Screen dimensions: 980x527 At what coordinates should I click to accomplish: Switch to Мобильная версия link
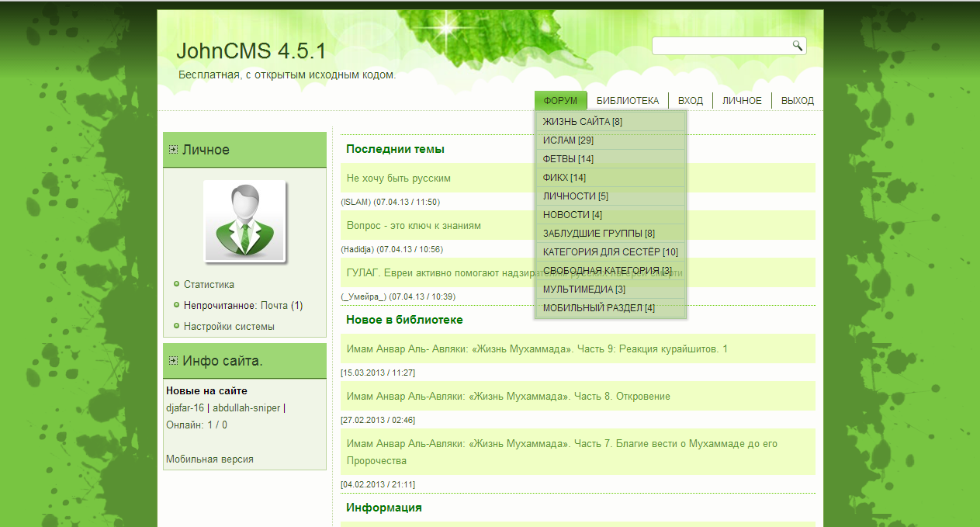pos(210,459)
